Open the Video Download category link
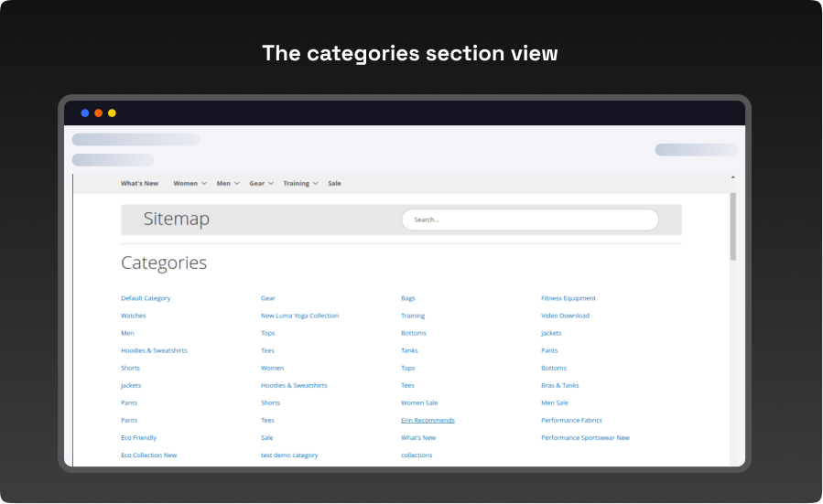 pyautogui.click(x=565, y=316)
